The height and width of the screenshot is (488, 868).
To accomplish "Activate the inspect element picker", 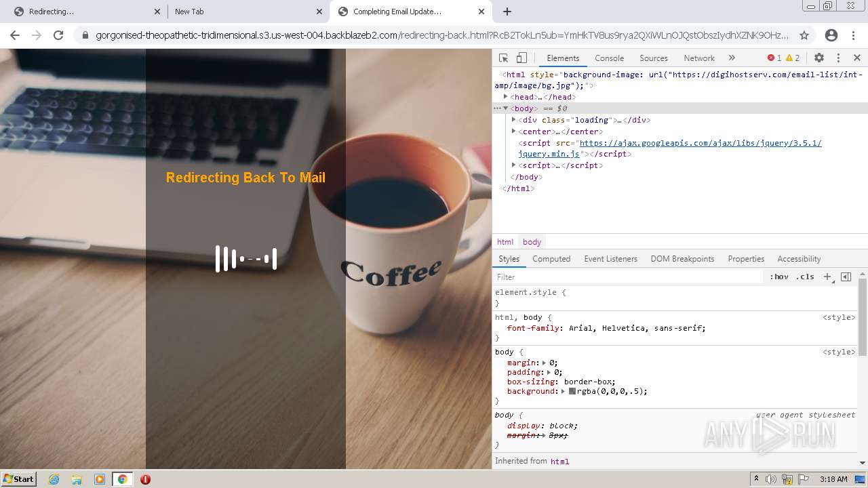I will coord(503,58).
